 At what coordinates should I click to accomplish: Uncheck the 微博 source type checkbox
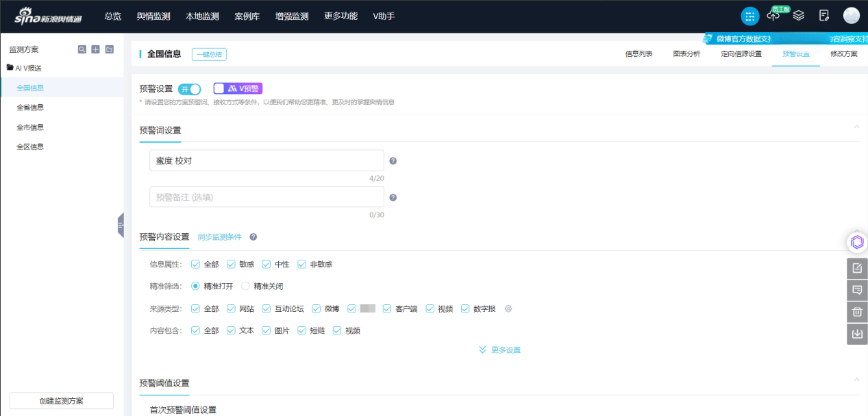point(317,308)
